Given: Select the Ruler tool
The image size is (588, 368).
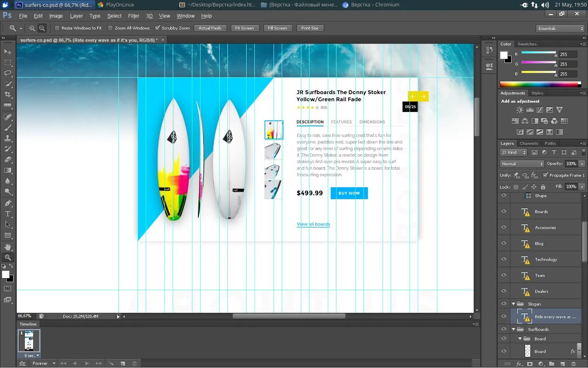Looking at the screenshot, I should 8,105.
